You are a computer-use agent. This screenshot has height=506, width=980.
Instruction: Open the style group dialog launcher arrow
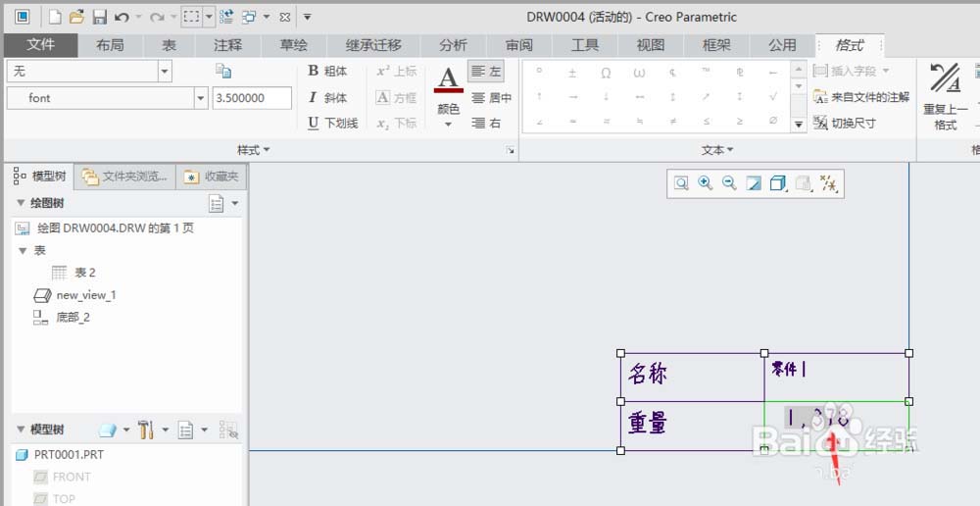coord(511,150)
